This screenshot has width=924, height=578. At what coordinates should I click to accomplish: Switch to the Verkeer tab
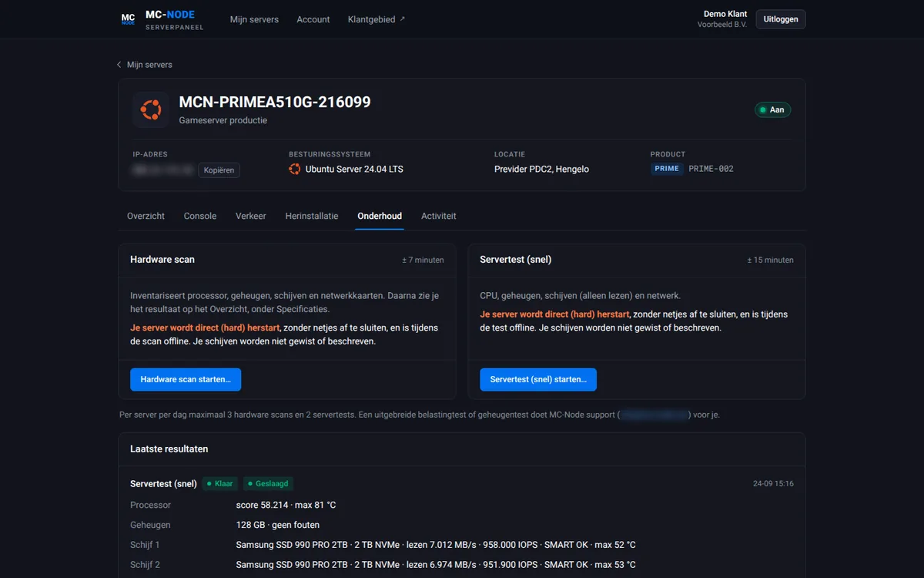pos(251,216)
